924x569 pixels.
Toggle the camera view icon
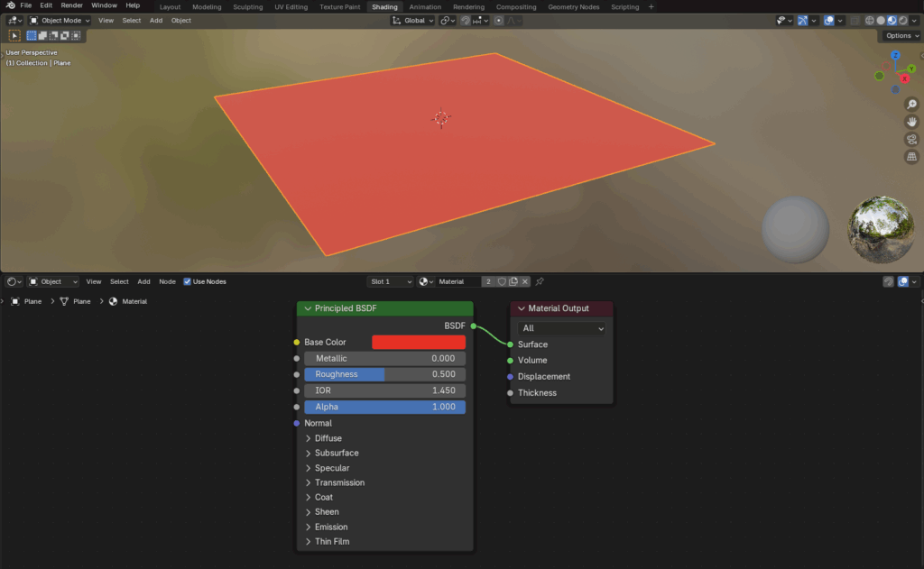[911, 140]
